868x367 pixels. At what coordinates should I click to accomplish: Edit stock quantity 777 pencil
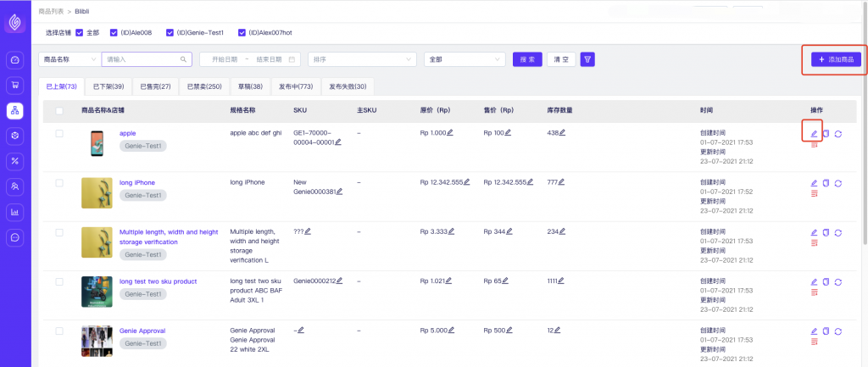561,182
